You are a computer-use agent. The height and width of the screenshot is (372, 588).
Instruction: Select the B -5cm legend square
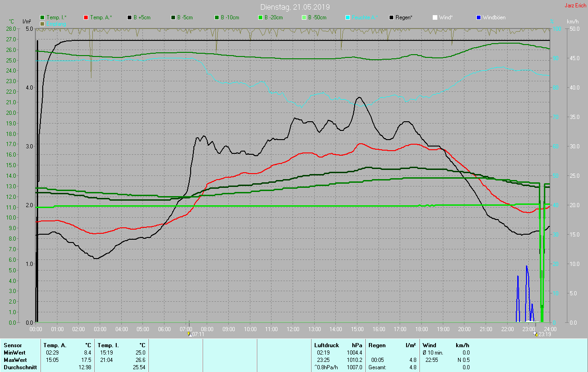tap(173, 17)
